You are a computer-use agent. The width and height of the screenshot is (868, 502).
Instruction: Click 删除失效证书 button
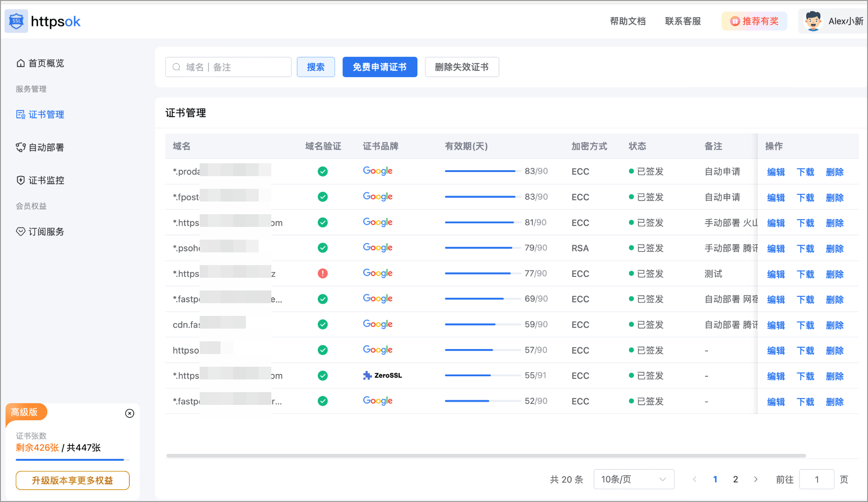462,67
